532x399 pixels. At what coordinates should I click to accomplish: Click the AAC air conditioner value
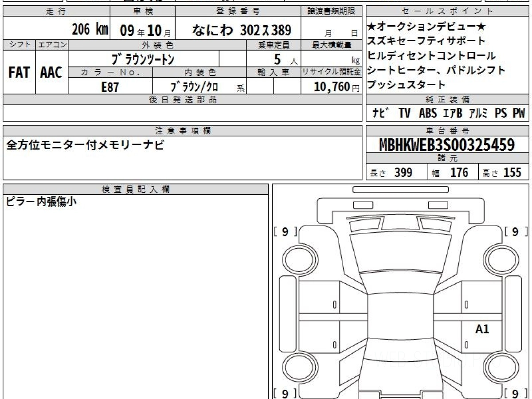(x=51, y=73)
